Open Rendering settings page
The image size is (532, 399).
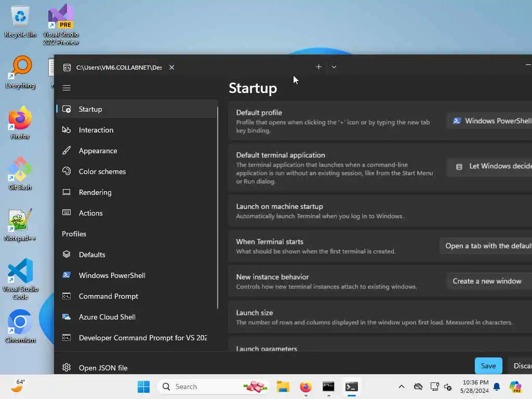pos(137,192)
